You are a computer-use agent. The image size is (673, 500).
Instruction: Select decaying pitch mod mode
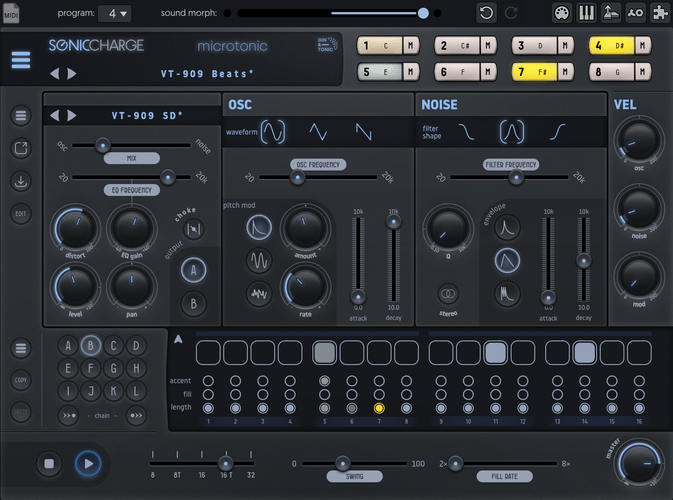point(259,227)
